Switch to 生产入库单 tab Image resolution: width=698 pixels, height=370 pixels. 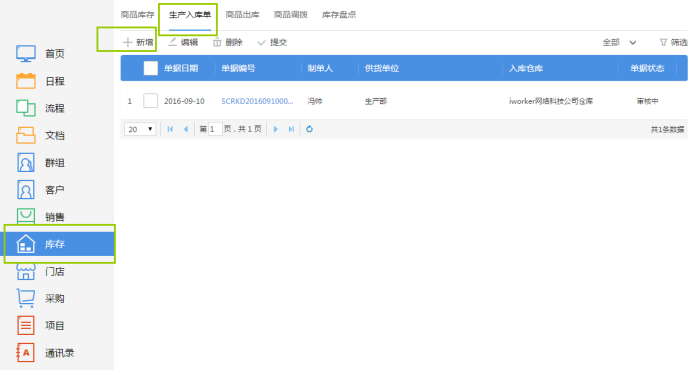pyautogui.click(x=190, y=15)
